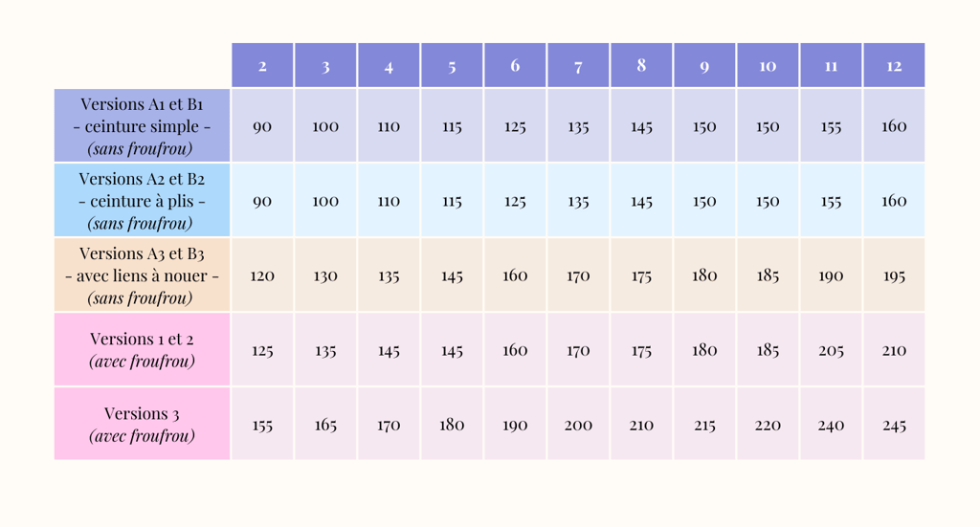Select the Versions 1 et 2 row label
The height and width of the screenshot is (527, 980).
click(x=142, y=349)
